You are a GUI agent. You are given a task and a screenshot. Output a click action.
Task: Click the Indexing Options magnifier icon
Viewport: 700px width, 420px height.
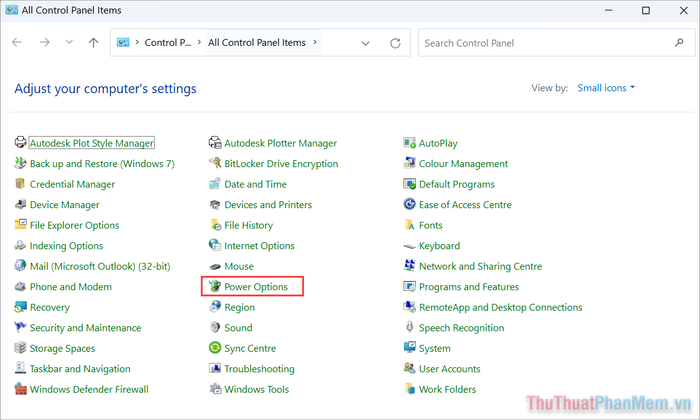pyautogui.click(x=21, y=245)
